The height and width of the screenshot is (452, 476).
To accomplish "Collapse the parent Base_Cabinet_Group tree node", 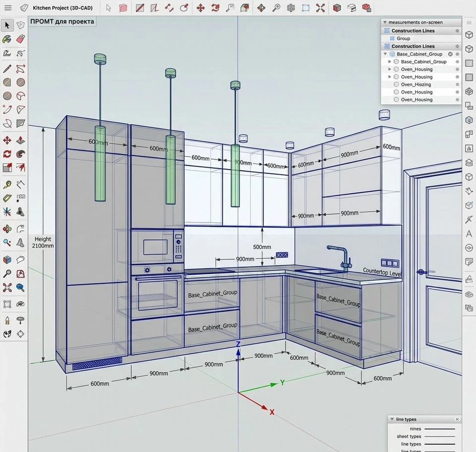I will (385, 54).
